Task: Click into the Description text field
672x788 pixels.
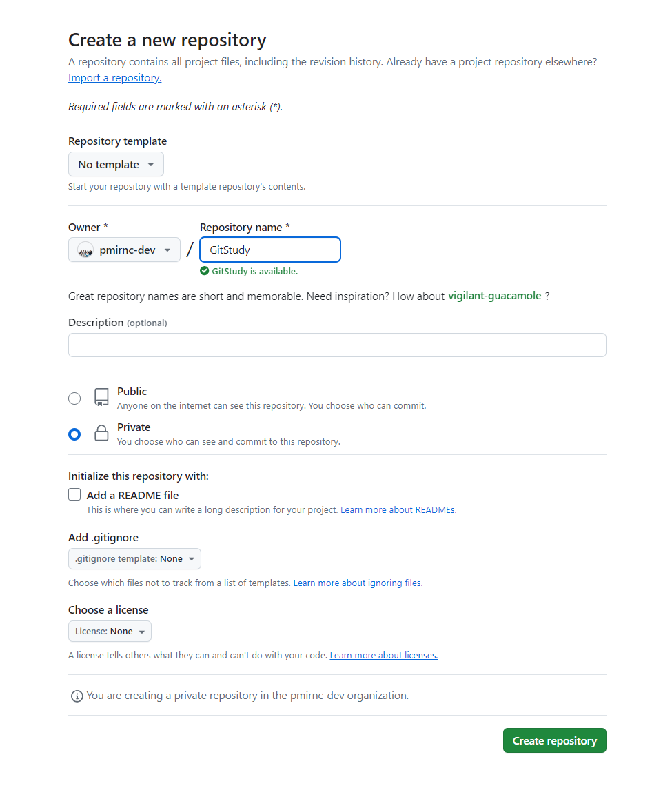Action: tap(337, 345)
